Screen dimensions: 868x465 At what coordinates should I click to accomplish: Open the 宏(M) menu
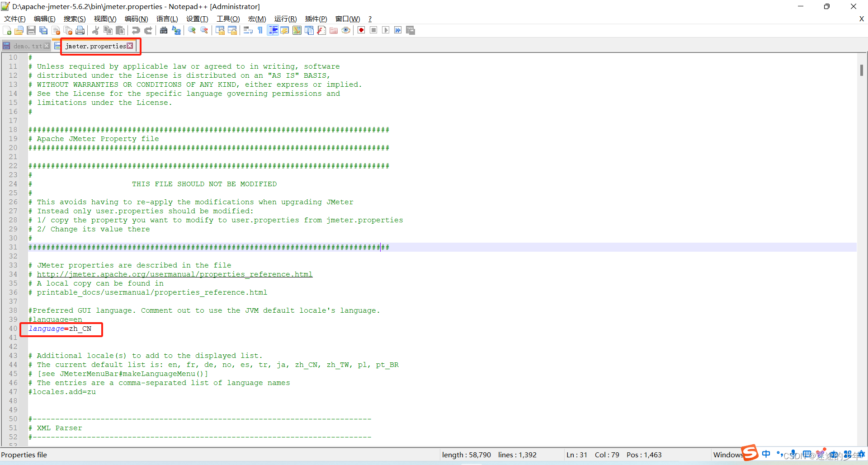point(257,19)
